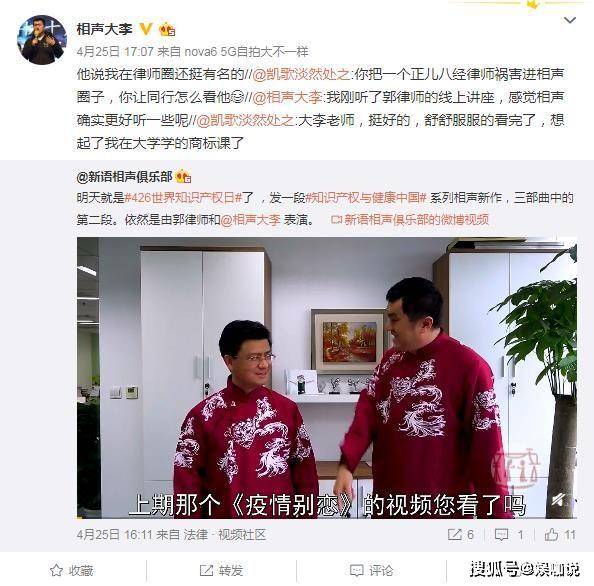This screenshot has height=586, width=594.
Task: Like the original post thumbs-up 11
Action: [560, 534]
